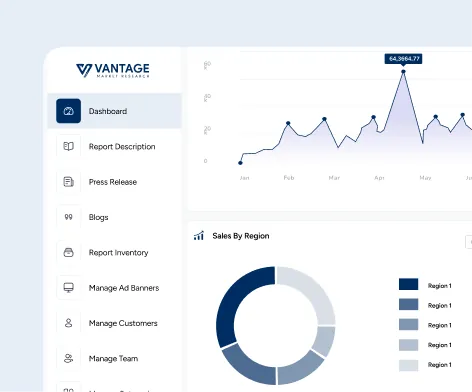The width and height of the screenshot is (472, 392).
Task: Click the Sales By Region heading
Action: 241,236
